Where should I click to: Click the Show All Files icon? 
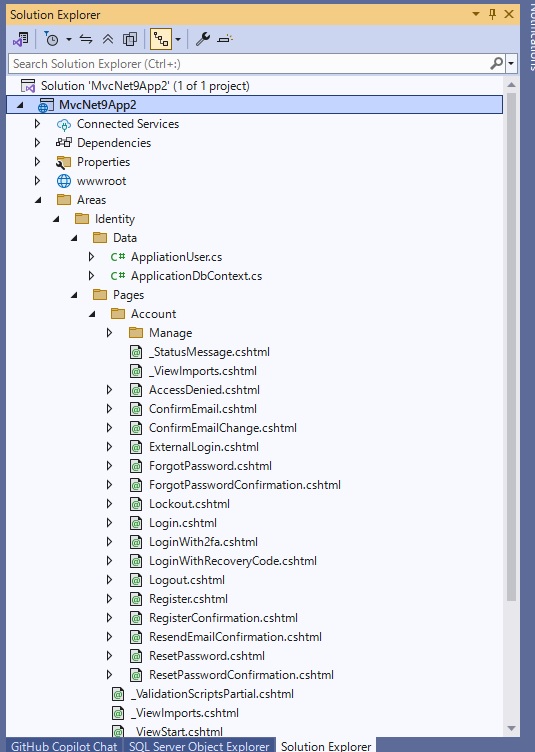tap(130, 39)
